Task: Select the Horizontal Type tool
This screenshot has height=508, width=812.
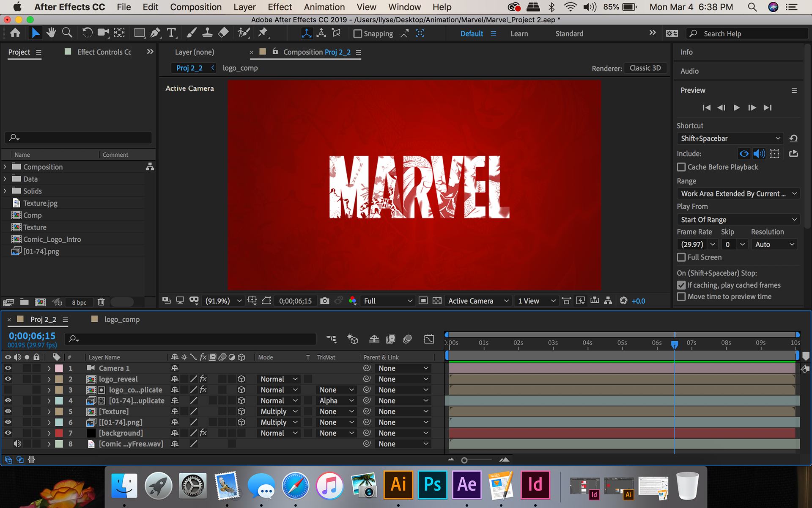Action: tap(171, 33)
